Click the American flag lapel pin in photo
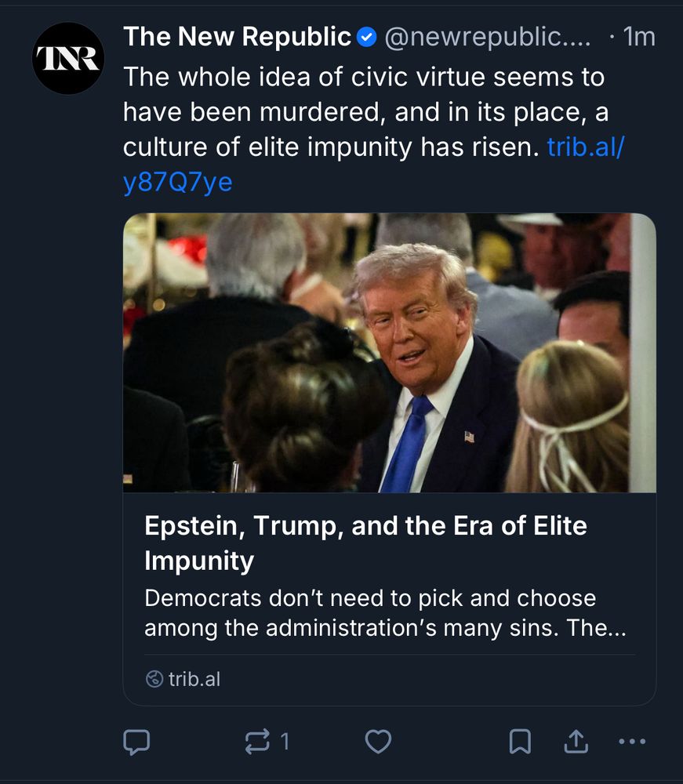The height and width of the screenshot is (784, 683). click(x=469, y=437)
